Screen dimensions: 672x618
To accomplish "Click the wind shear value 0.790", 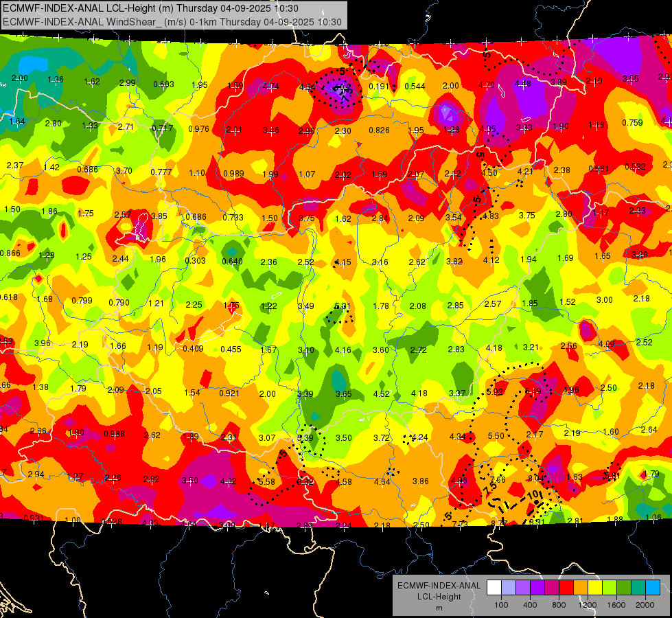I will (x=119, y=302).
